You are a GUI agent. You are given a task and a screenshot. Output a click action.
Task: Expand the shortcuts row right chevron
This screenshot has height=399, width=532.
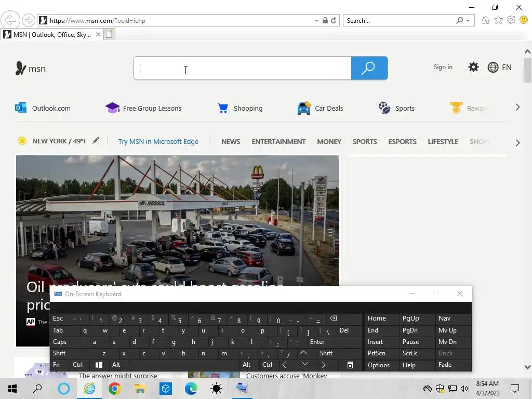[x=517, y=107]
